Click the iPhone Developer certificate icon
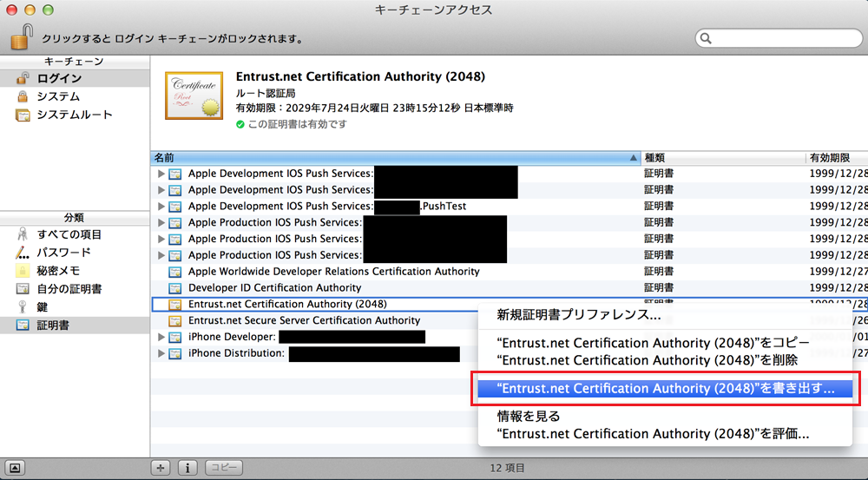The image size is (868, 480). [175, 337]
